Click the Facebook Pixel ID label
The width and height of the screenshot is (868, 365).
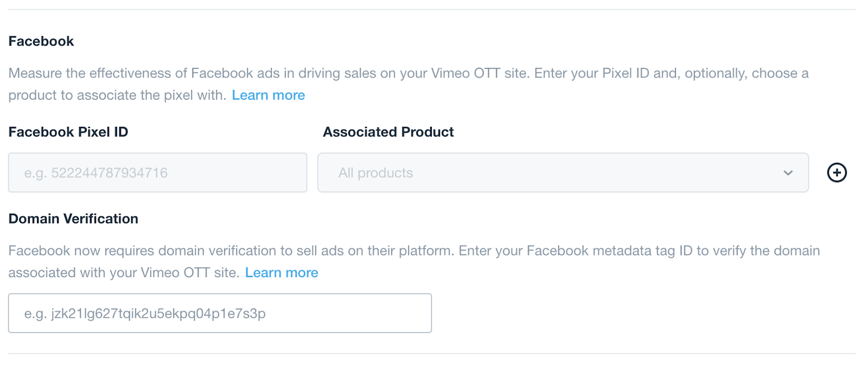(68, 132)
